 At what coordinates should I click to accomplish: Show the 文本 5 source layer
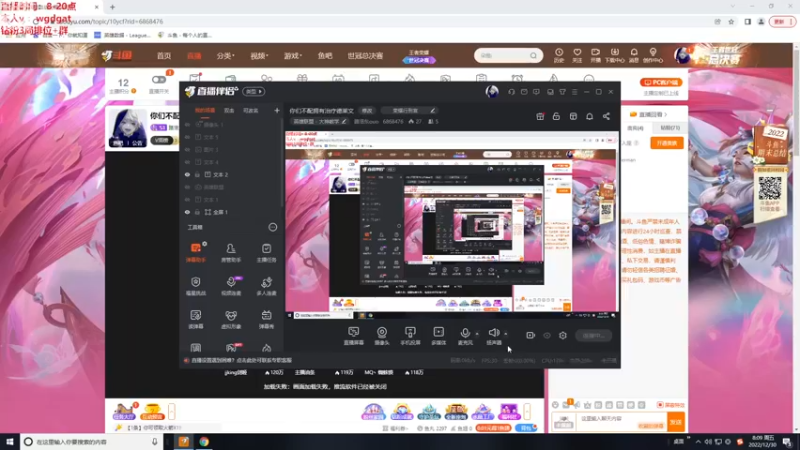click(x=187, y=137)
